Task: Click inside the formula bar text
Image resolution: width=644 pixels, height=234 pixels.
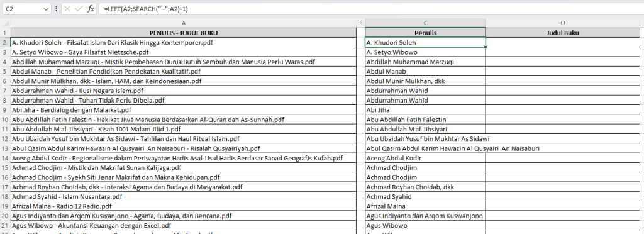Action: (370, 9)
